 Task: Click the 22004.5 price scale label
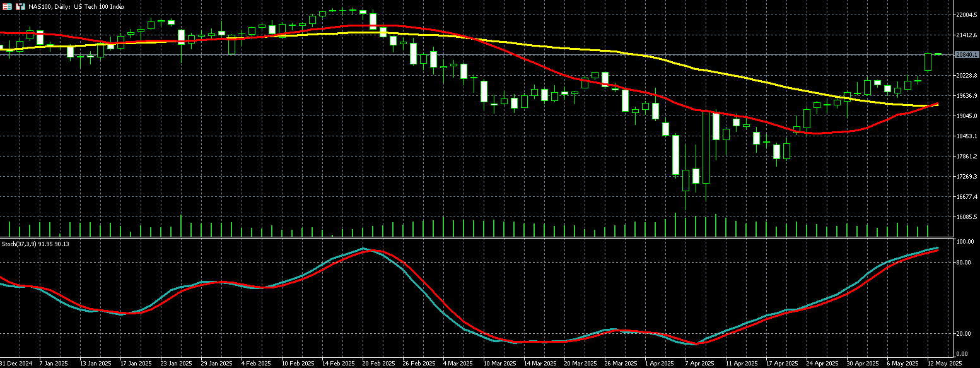[966, 15]
